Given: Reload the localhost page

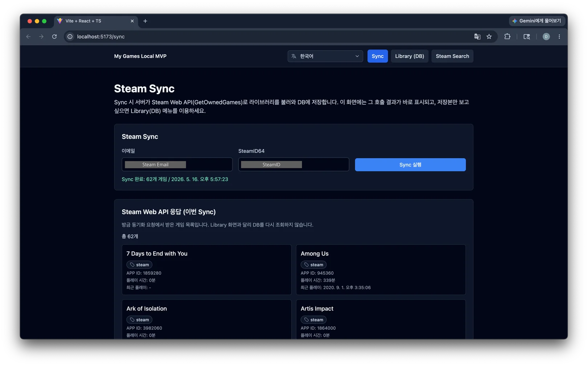Looking at the screenshot, I should (54, 37).
